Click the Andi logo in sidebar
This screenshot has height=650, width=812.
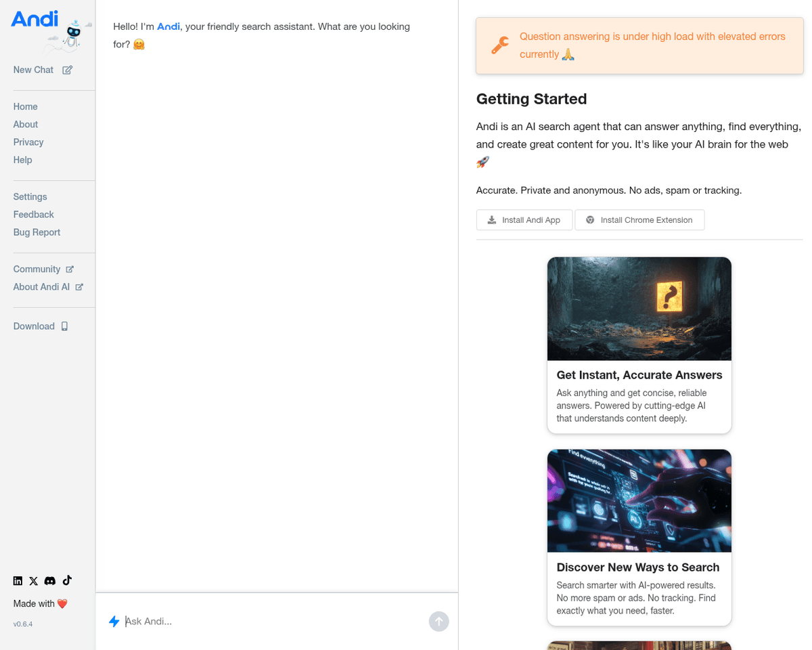[35, 19]
